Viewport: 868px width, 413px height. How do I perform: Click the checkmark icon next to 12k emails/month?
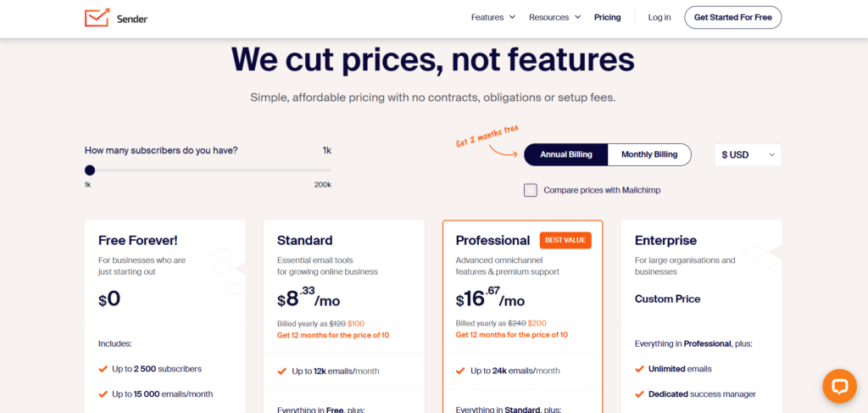[x=281, y=371]
